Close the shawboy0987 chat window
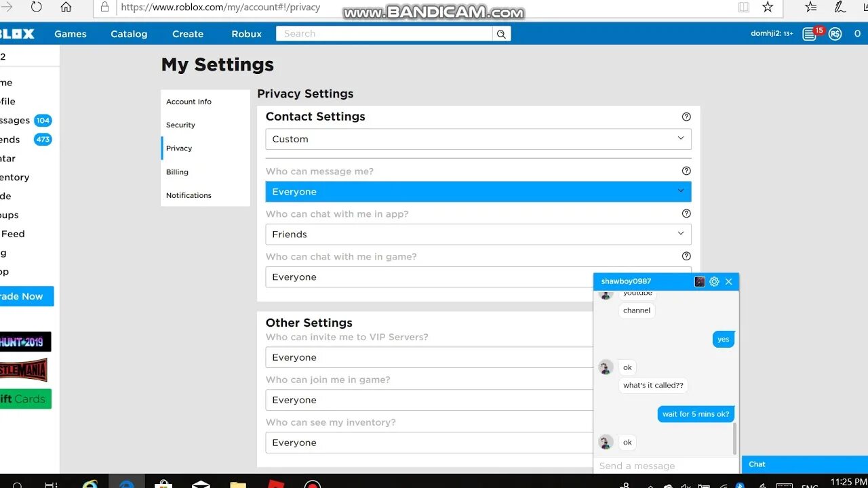This screenshot has width=868, height=488. pos(729,281)
